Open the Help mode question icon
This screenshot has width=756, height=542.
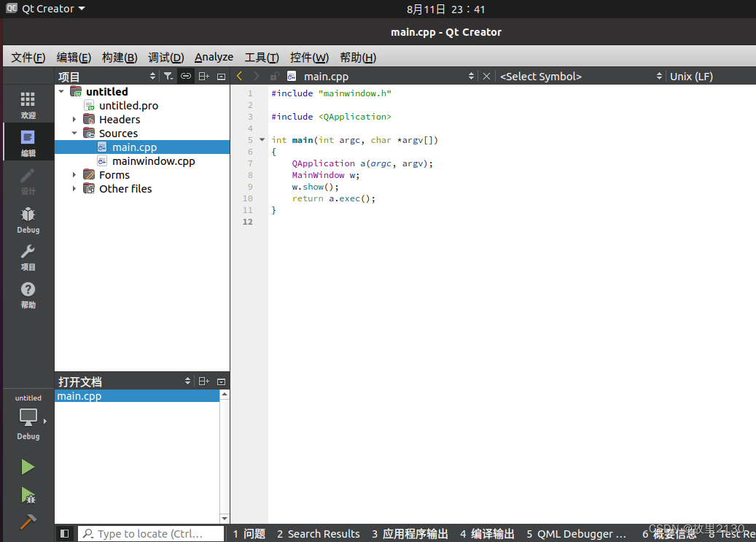28,295
